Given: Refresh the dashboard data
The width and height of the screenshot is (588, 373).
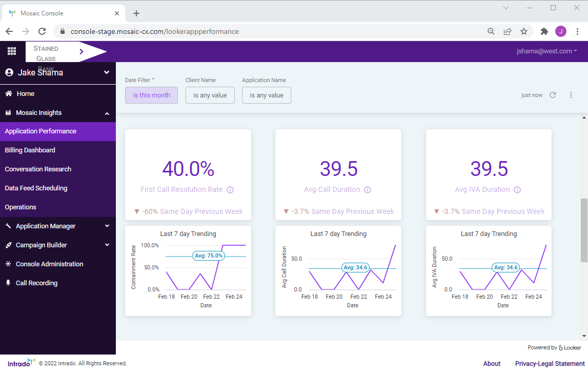Looking at the screenshot, I should [553, 94].
